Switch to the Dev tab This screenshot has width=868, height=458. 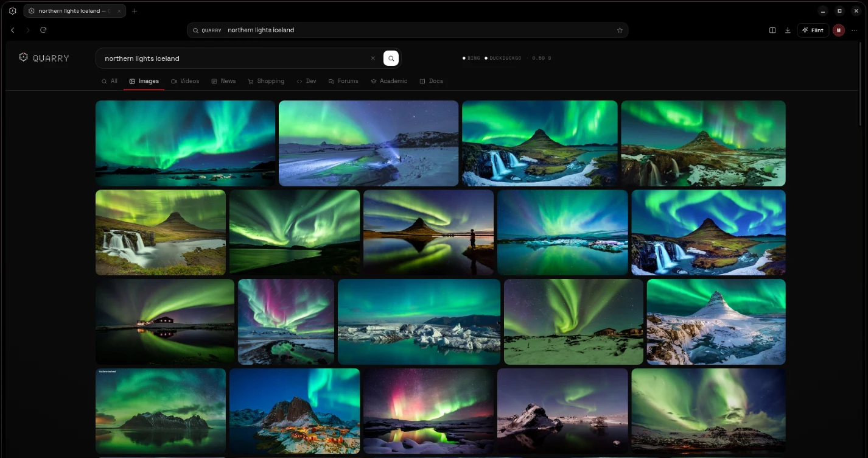[x=306, y=81]
